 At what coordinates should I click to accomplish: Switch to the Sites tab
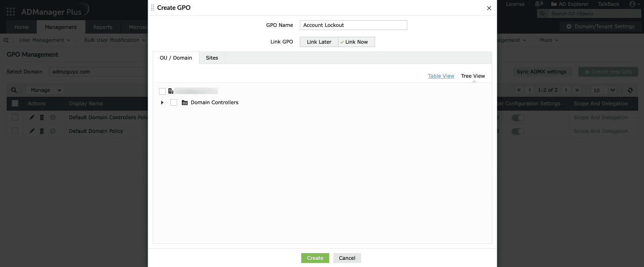[212, 58]
